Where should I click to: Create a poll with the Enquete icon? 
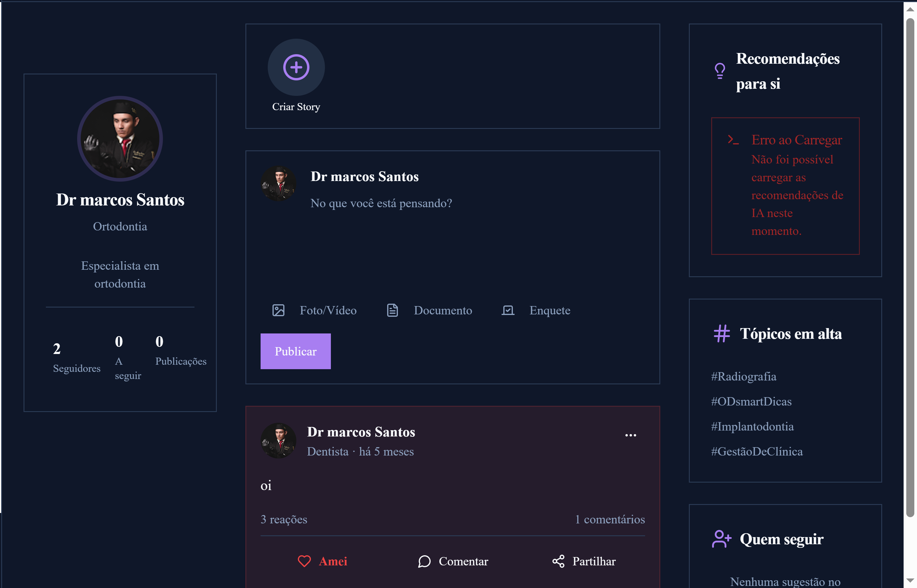tap(507, 311)
